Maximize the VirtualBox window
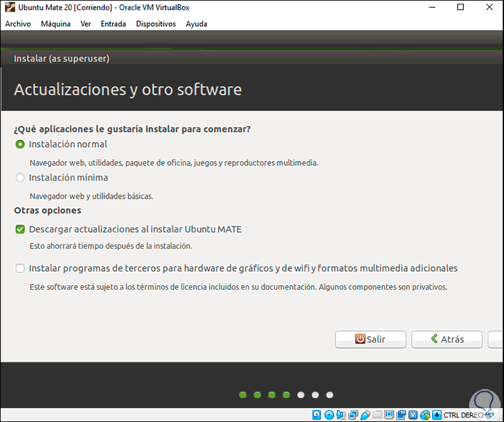Viewport: 504px width, 422px height. [x=461, y=7]
